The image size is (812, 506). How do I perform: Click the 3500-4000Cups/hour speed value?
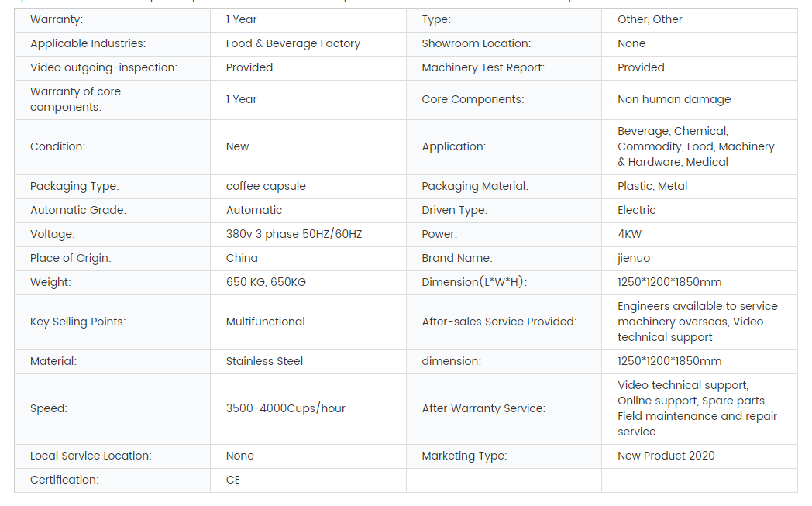coord(285,408)
